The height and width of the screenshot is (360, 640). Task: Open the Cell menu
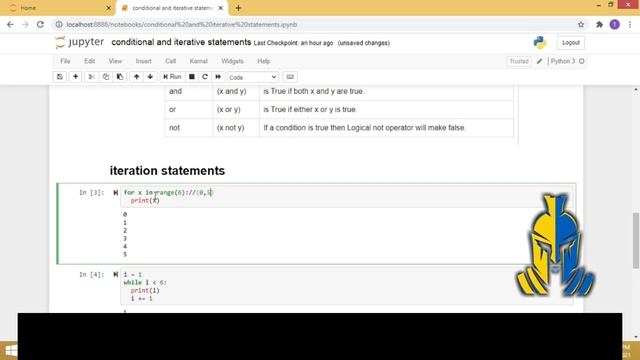click(x=170, y=61)
